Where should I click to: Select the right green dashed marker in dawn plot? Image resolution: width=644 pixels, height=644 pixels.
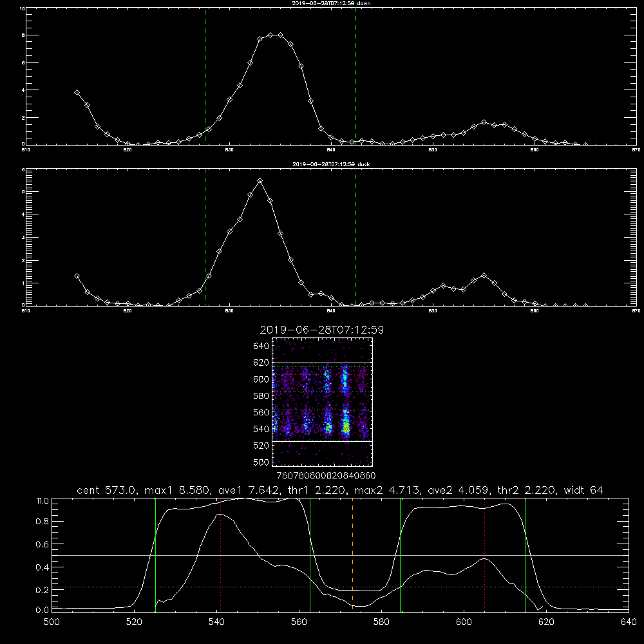click(355, 76)
